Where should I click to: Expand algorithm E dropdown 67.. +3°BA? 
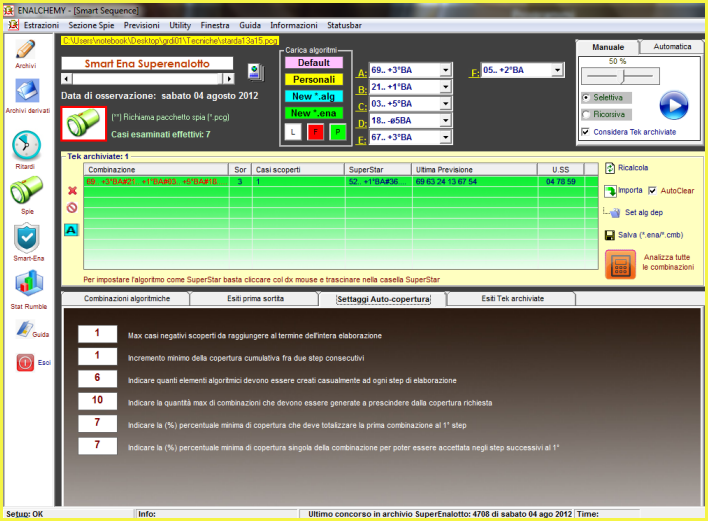point(445,137)
